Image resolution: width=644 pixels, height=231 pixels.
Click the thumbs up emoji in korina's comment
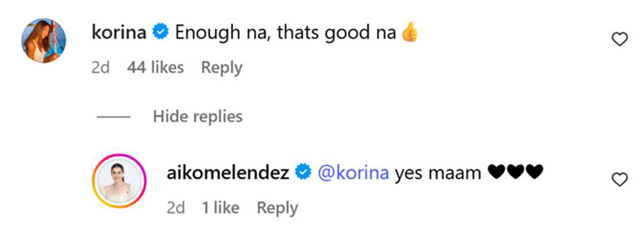point(409,33)
